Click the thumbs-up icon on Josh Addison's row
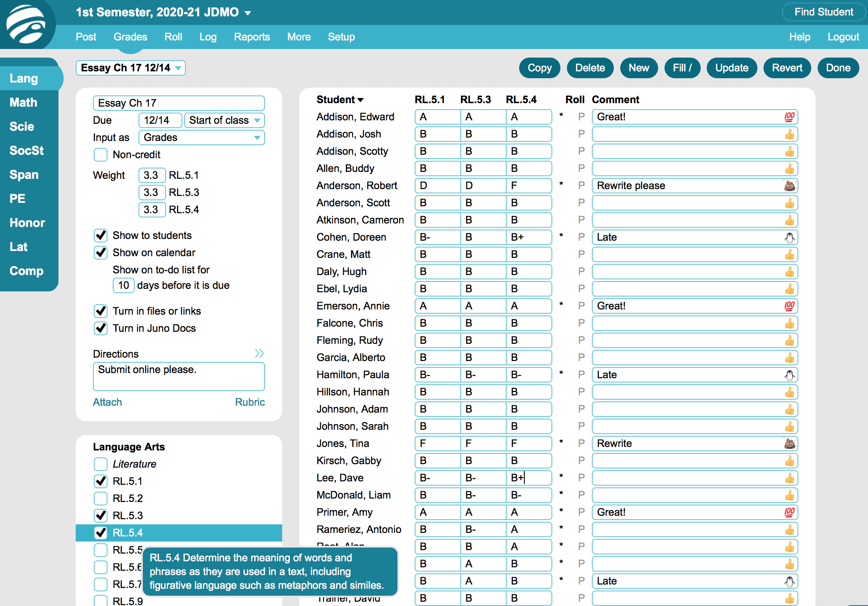Image resolution: width=868 pixels, height=606 pixels. pos(789,134)
